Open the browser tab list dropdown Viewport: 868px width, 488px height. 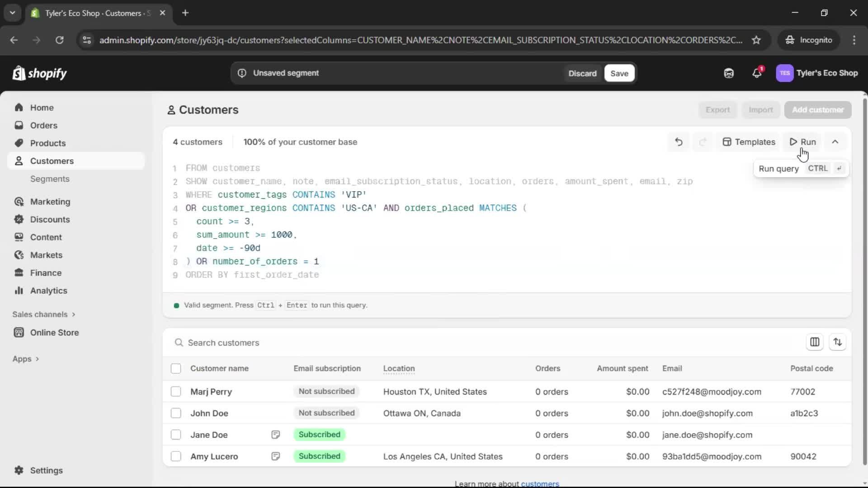[13, 13]
